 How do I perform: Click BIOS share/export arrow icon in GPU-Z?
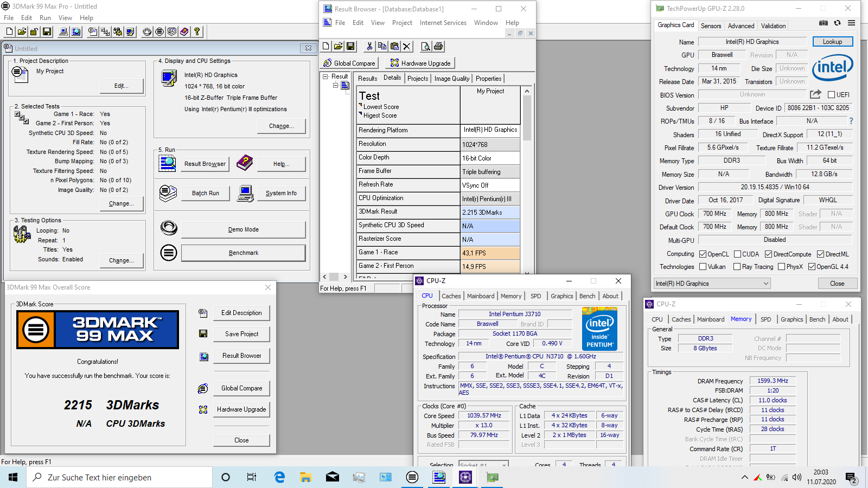click(815, 94)
